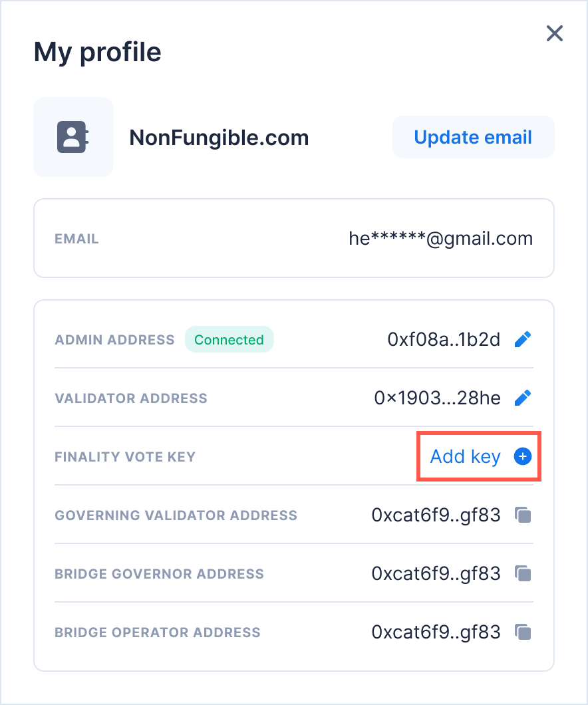The width and height of the screenshot is (588, 705).
Task: Click the plus icon beside Add key
Action: tap(523, 457)
